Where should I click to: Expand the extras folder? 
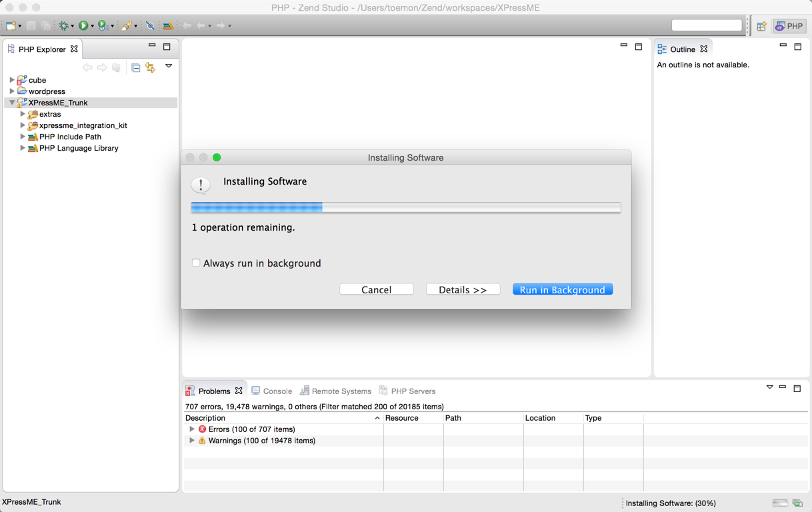tap(23, 114)
